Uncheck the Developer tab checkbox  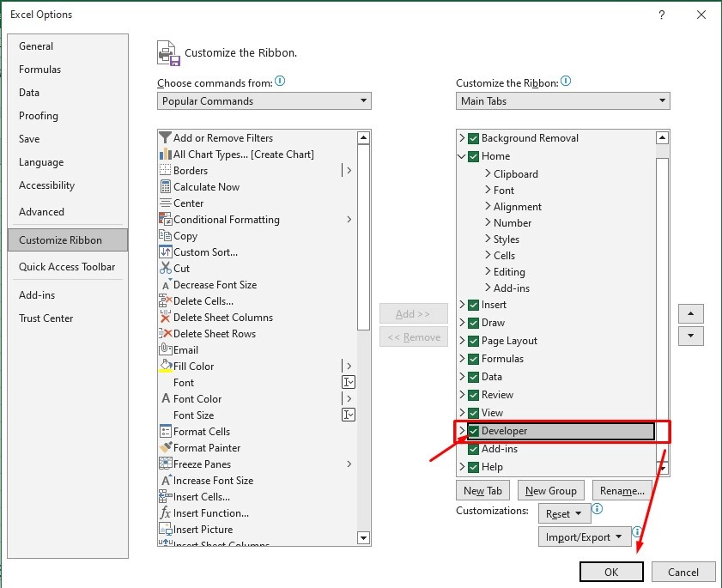point(472,431)
